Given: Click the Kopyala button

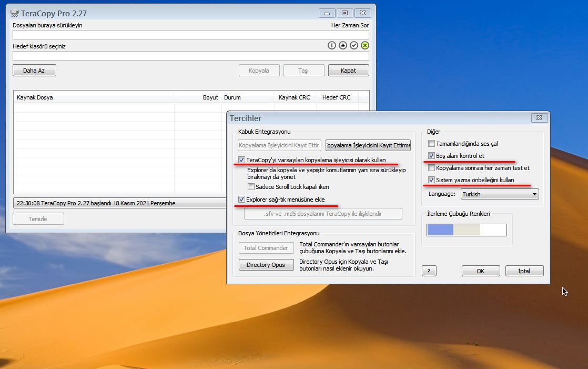Looking at the screenshot, I should click(x=259, y=71).
